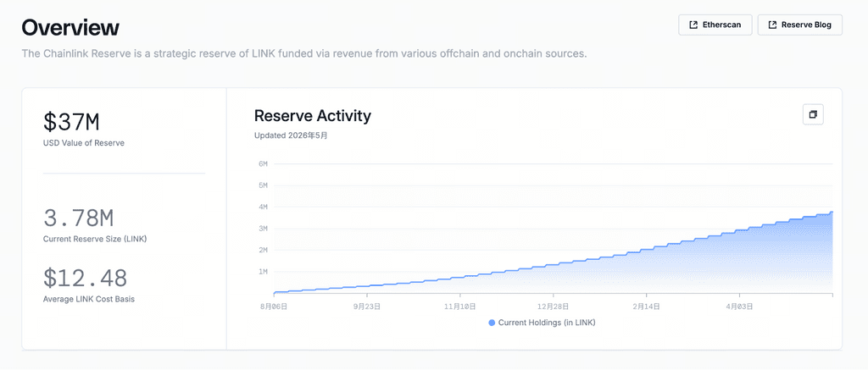
Task: Click the blue legend dot for Current Holdings
Action: point(492,323)
